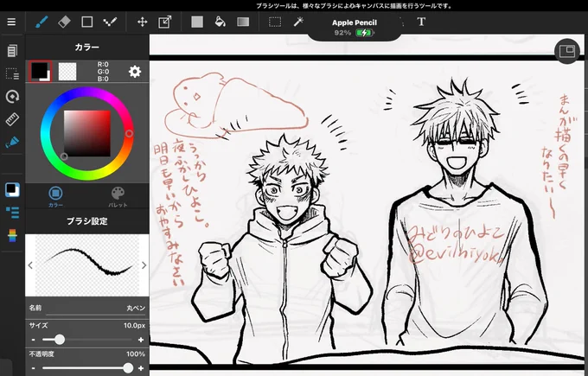Viewport: 588px width, 376px height.
Task: Select the Fill rectangle tool
Action: [x=197, y=22]
